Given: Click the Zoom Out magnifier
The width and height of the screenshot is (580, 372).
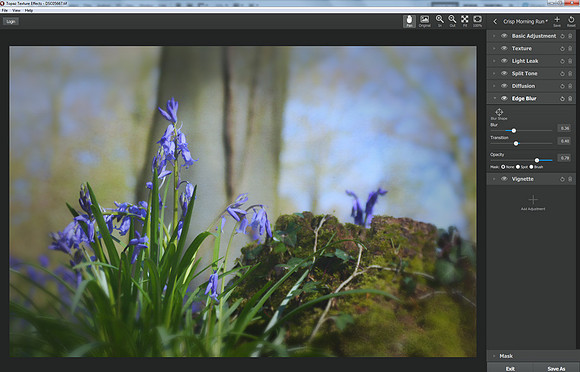Looking at the screenshot, I should pos(452,21).
